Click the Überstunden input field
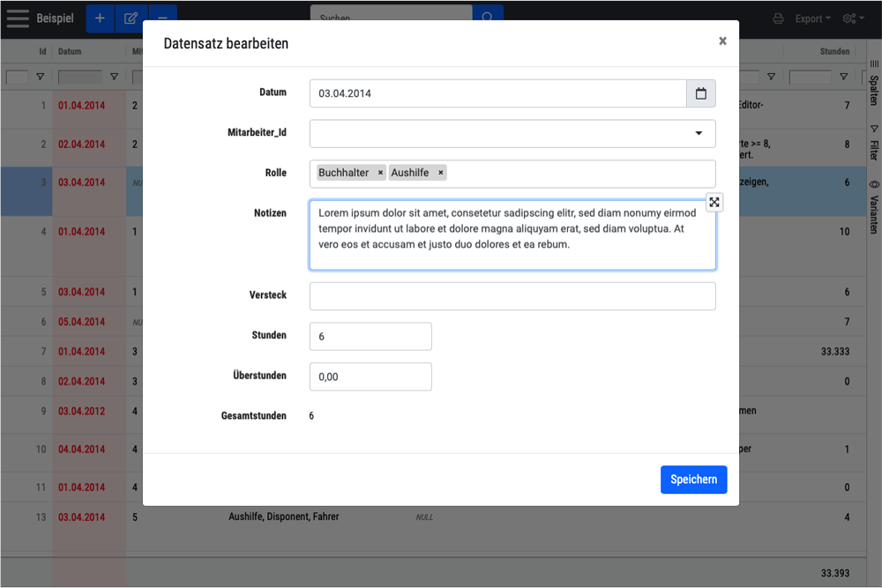The width and height of the screenshot is (882, 588). [x=370, y=376]
